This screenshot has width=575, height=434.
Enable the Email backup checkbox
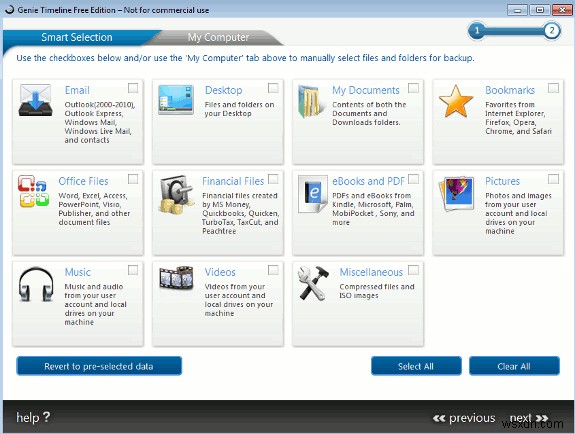(x=133, y=88)
